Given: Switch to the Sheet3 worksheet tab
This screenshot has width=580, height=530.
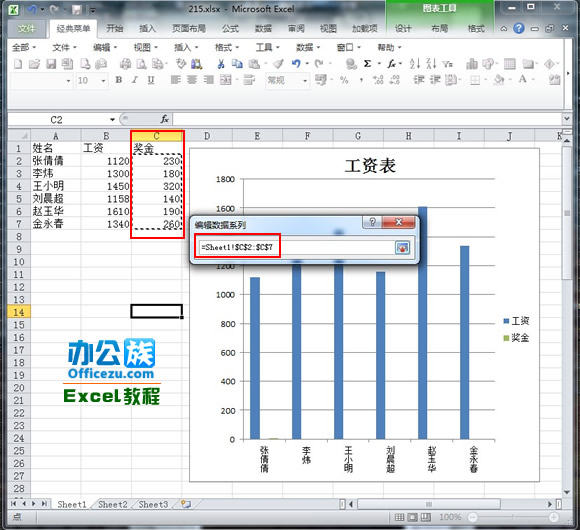Looking at the screenshot, I should [153, 504].
